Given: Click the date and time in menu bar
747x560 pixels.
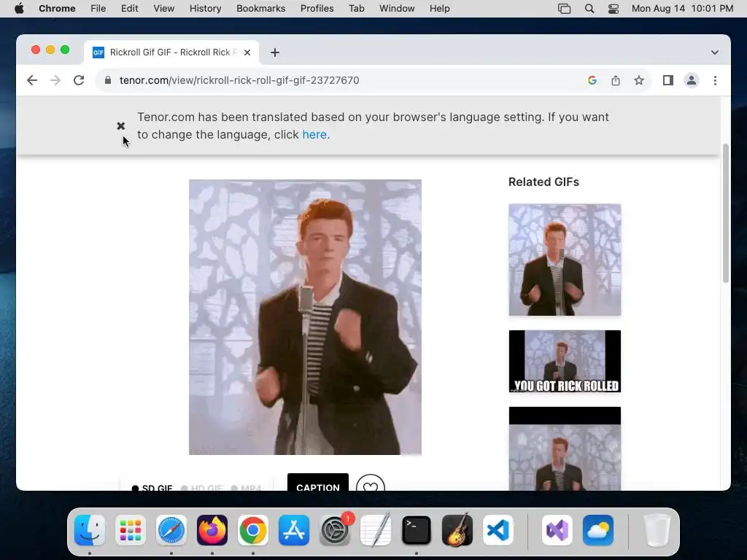Looking at the screenshot, I should tap(682, 9).
